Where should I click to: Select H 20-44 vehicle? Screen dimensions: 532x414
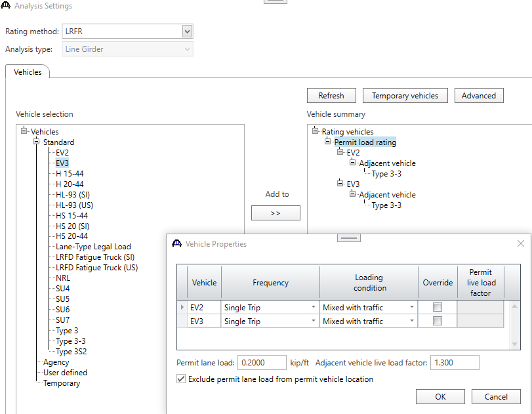(70, 184)
